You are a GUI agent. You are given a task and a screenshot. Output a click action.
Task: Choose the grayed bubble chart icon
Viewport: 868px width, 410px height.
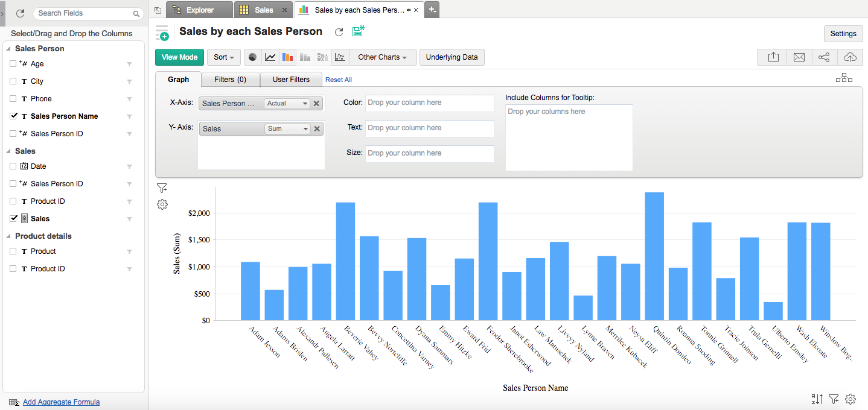coord(323,57)
